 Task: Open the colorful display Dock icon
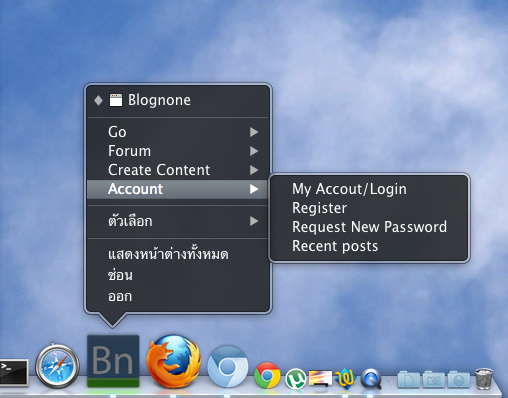tap(320, 379)
